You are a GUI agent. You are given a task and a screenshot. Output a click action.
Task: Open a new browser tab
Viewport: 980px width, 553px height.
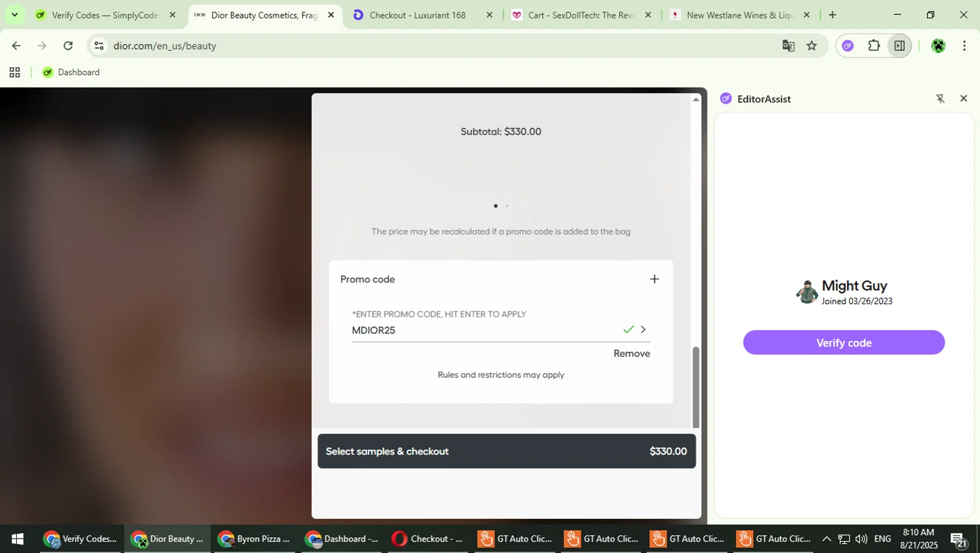pyautogui.click(x=832, y=15)
